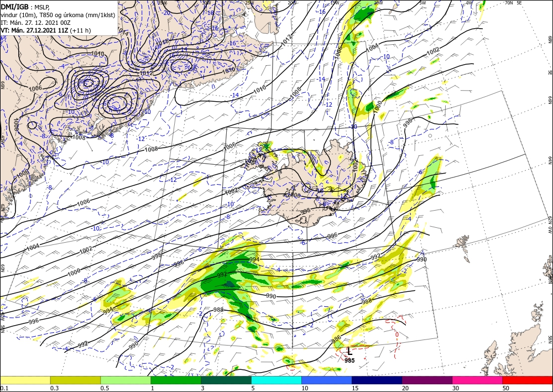This screenshot has width=553, height=392.
Task: Click the '62N 0W' edge label
Action: (550, 224)
